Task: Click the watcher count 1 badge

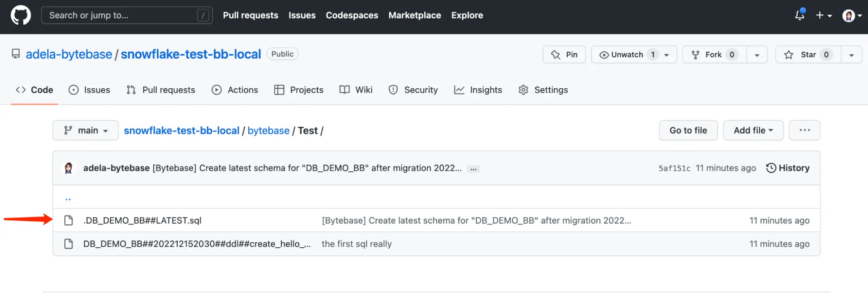Action: (x=653, y=54)
